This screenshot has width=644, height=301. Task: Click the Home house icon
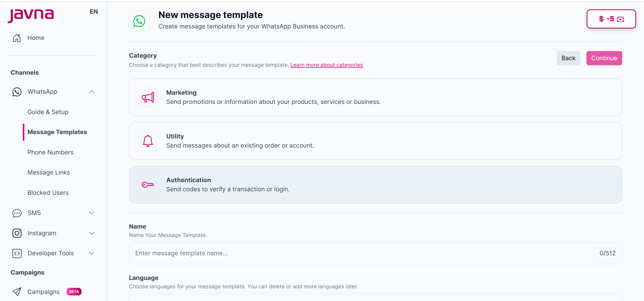(x=17, y=38)
